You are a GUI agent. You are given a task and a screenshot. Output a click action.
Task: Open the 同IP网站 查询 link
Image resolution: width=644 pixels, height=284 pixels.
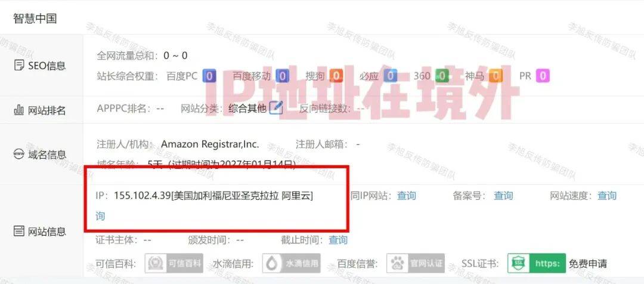pyautogui.click(x=406, y=196)
